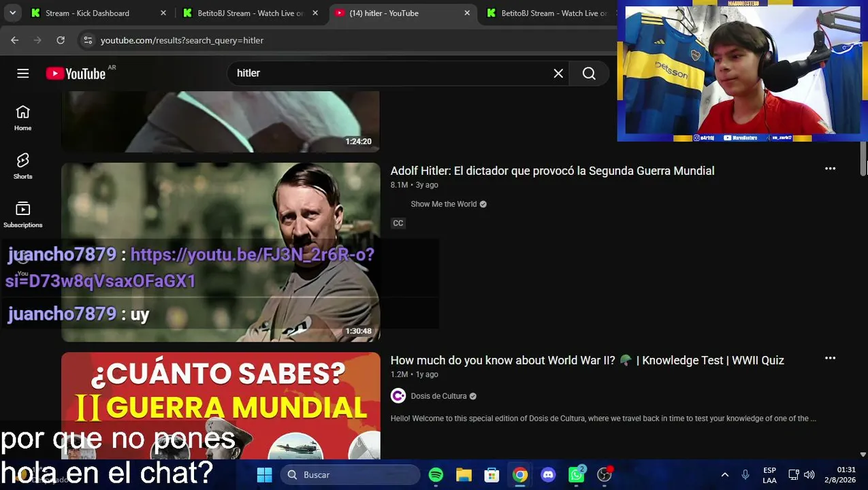Open the 1:24:20 video thumbnail
The height and width of the screenshot is (490, 868).
(221, 122)
